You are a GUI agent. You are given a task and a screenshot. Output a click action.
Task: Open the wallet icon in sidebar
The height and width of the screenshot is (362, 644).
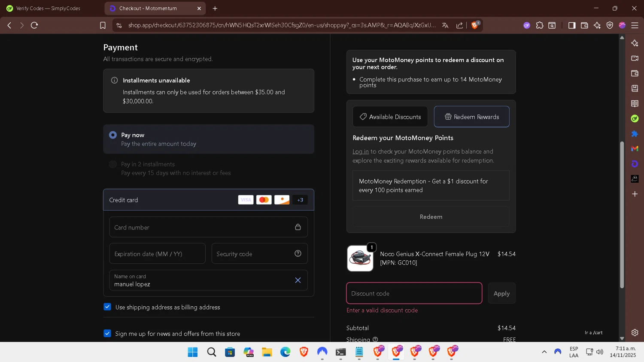point(635,73)
